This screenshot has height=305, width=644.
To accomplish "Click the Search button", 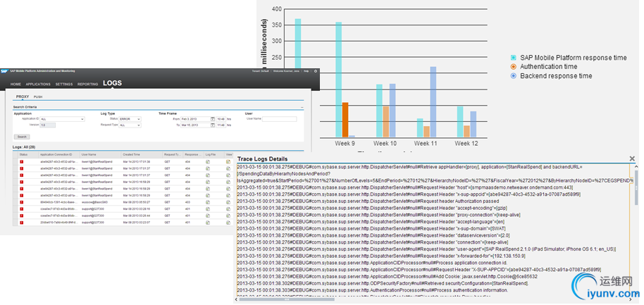I will tap(22, 137).
